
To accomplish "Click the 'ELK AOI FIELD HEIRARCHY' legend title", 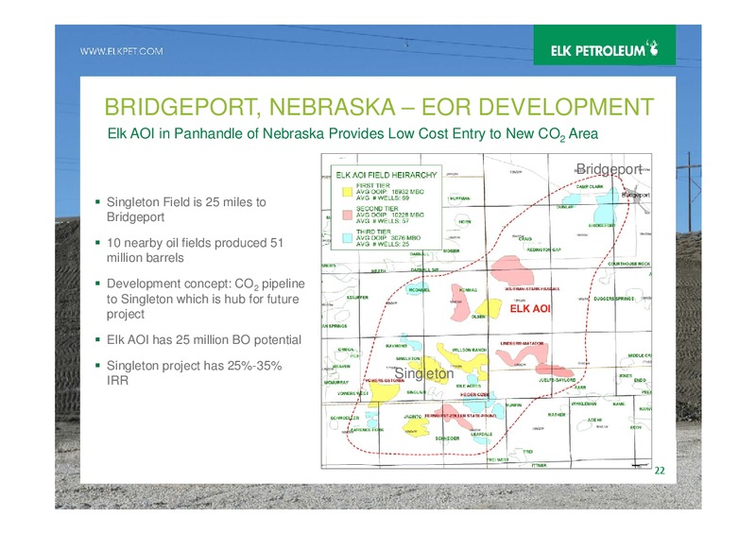I will point(387,175).
